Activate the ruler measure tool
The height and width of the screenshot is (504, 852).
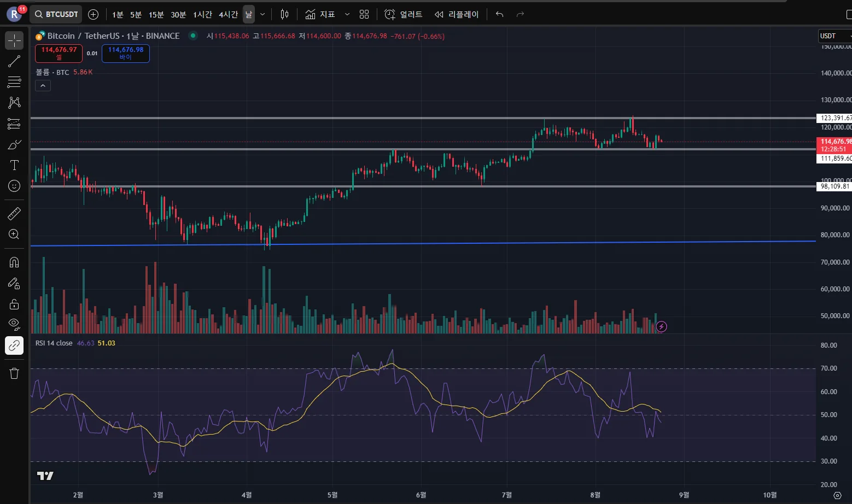14,213
